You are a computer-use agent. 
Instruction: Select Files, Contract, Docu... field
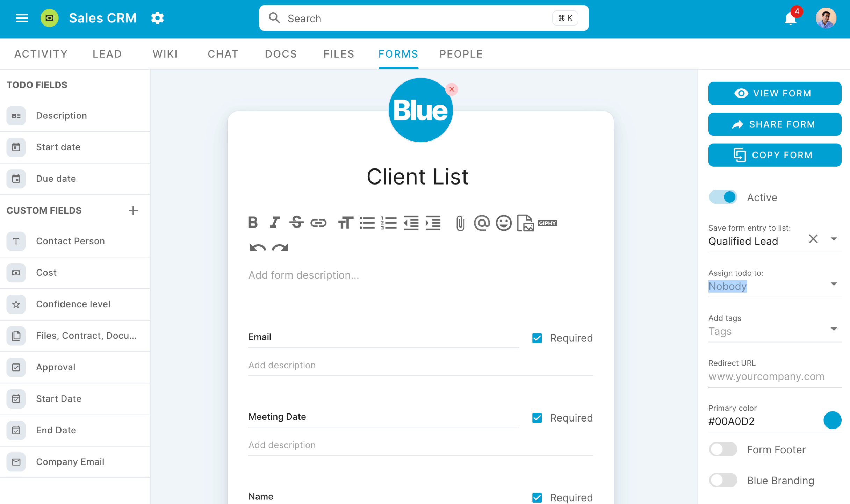point(75,336)
